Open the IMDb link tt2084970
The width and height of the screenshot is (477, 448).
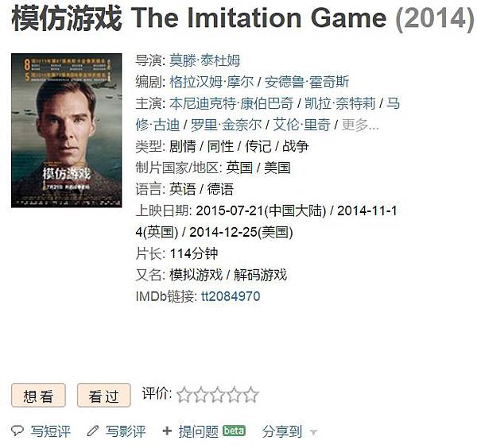pos(230,296)
